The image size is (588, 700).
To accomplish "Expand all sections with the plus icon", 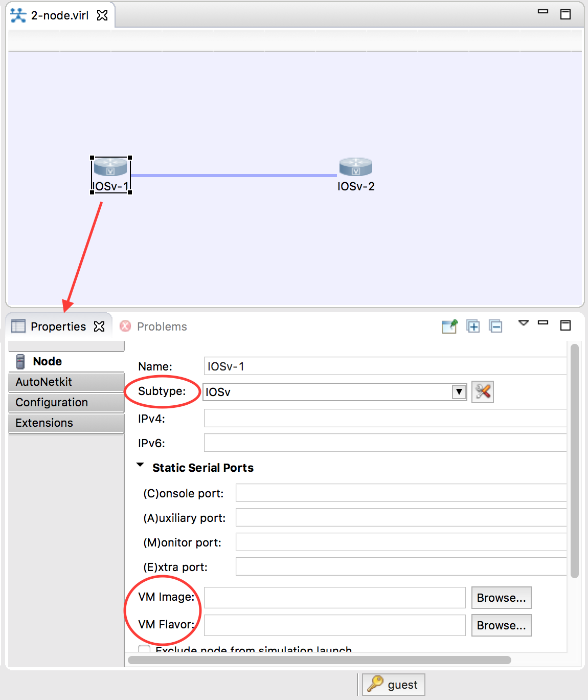I will tap(472, 326).
